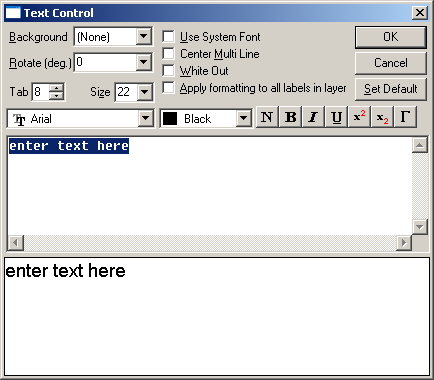This screenshot has width=434, height=380.
Task: Click the Cancel button
Action: click(x=391, y=63)
